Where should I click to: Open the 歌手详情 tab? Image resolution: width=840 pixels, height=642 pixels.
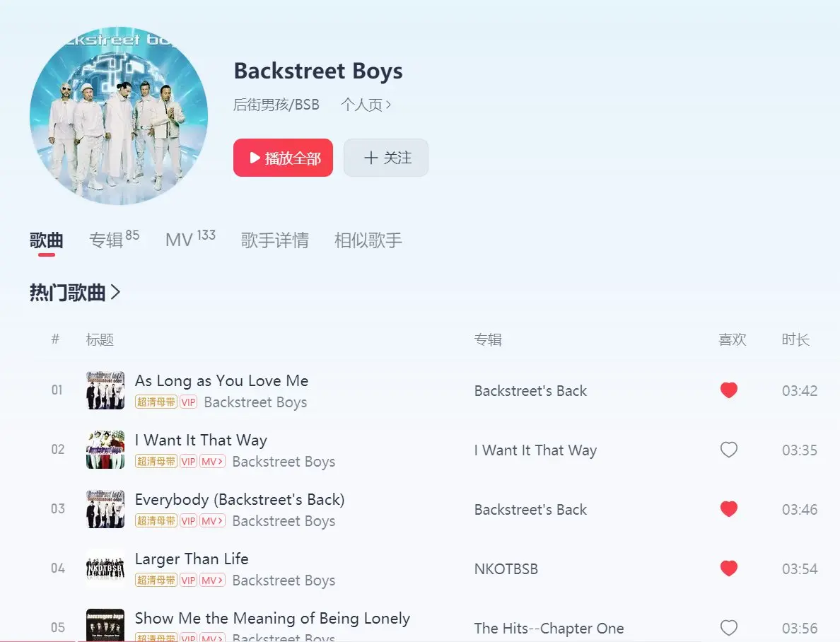point(275,240)
